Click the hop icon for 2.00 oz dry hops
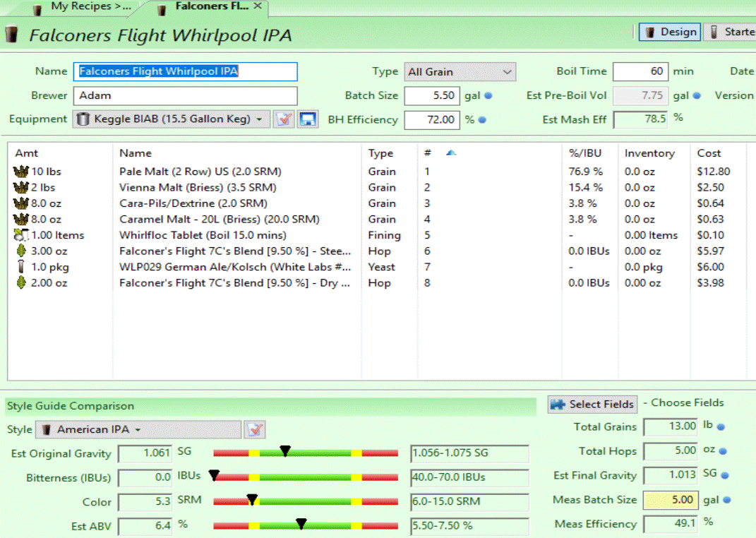Viewport: 756px width, 538px height. click(20, 282)
